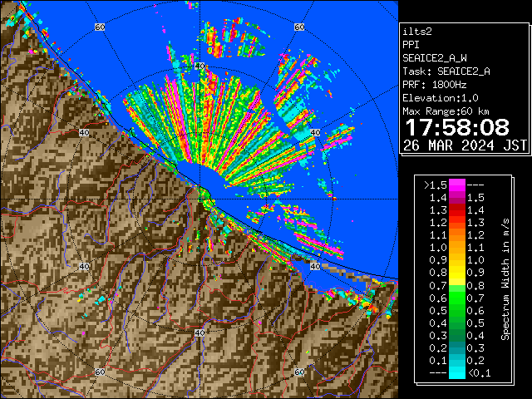The image size is (532, 399).
Task: Click the cyan <0.1 legend color swatch
Action: 457,373
